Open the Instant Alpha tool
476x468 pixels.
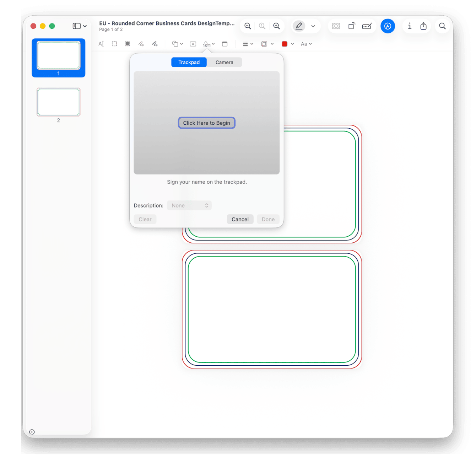pyautogui.click(x=127, y=43)
